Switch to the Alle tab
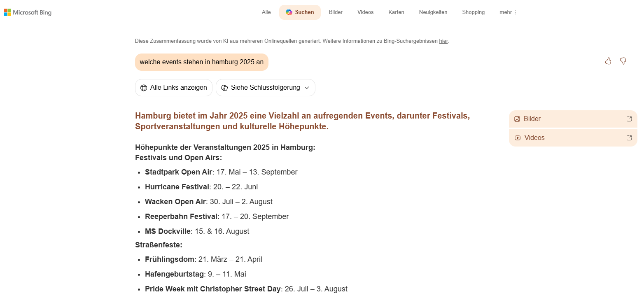This screenshot has width=644, height=298. click(x=266, y=12)
